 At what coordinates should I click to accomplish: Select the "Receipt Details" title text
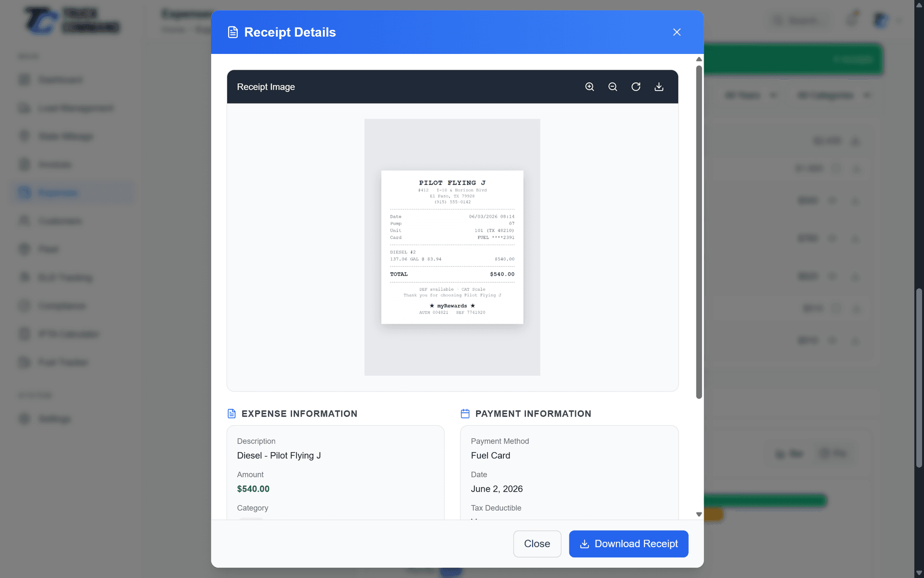[290, 32]
